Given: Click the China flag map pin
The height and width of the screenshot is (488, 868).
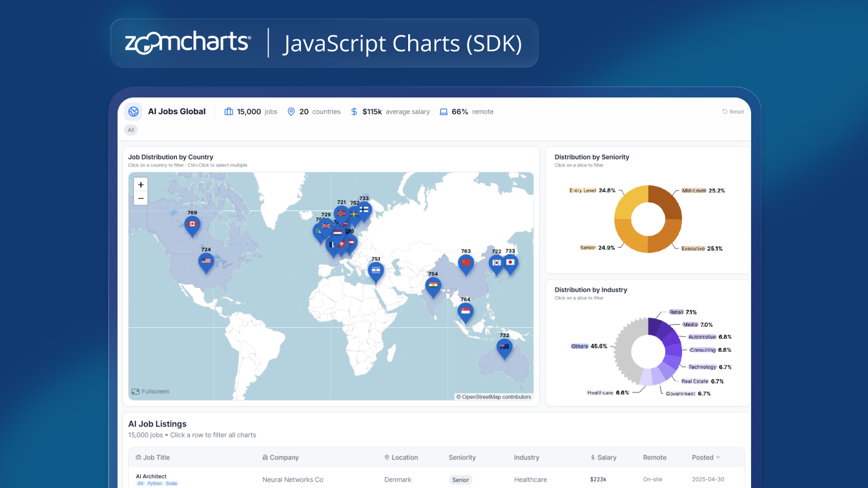Looking at the screenshot, I should tap(466, 263).
